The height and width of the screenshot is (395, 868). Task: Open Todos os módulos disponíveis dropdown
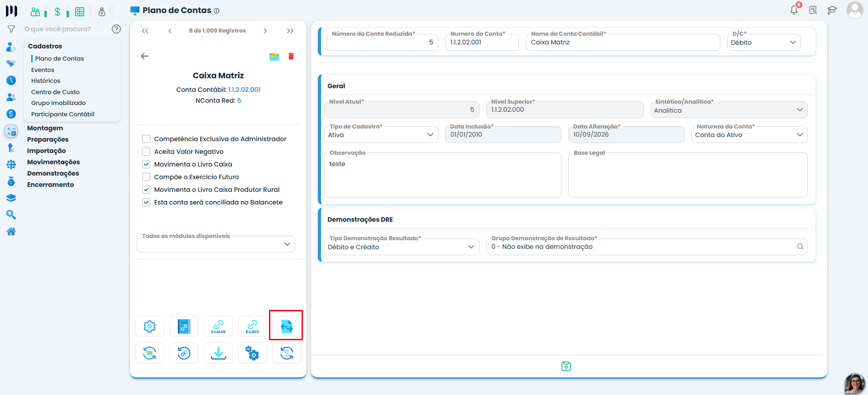(x=216, y=244)
